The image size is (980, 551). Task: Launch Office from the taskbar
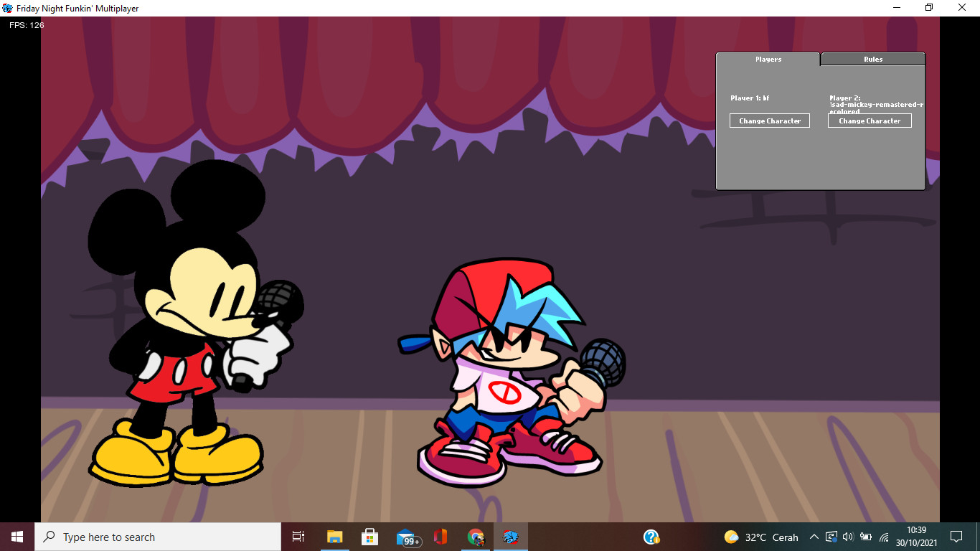click(440, 537)
